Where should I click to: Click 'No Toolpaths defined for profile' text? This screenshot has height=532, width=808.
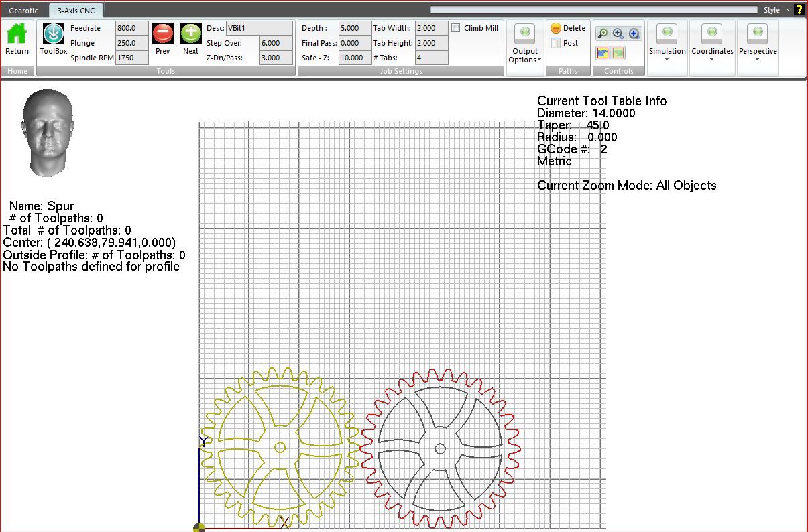click(x=91, y=267)
